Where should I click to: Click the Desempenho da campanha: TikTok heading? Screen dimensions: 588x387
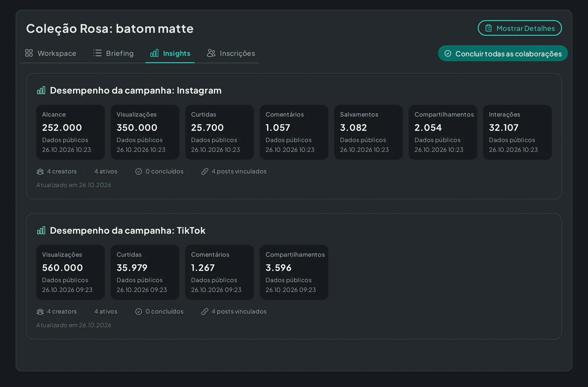128,230
